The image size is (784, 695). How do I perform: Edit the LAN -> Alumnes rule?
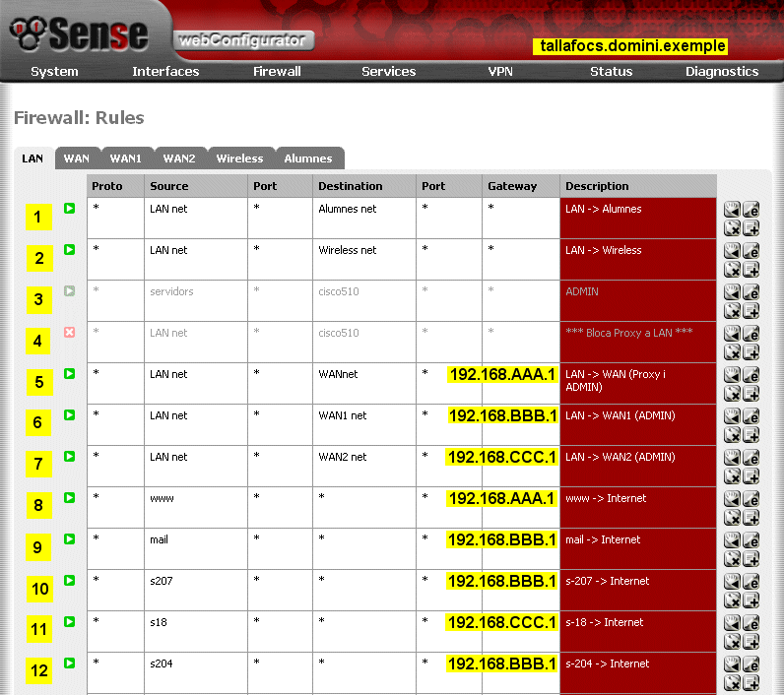[x=751, y=209]
